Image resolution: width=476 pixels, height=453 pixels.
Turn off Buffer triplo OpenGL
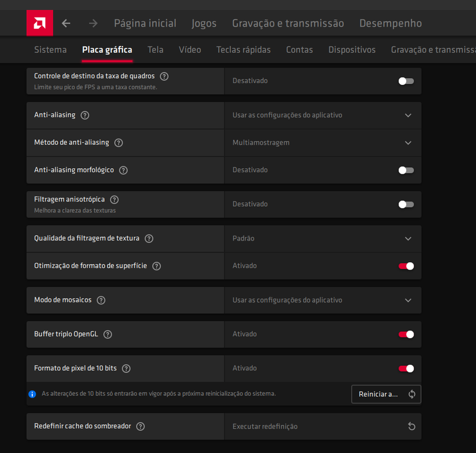click(406, 334)
